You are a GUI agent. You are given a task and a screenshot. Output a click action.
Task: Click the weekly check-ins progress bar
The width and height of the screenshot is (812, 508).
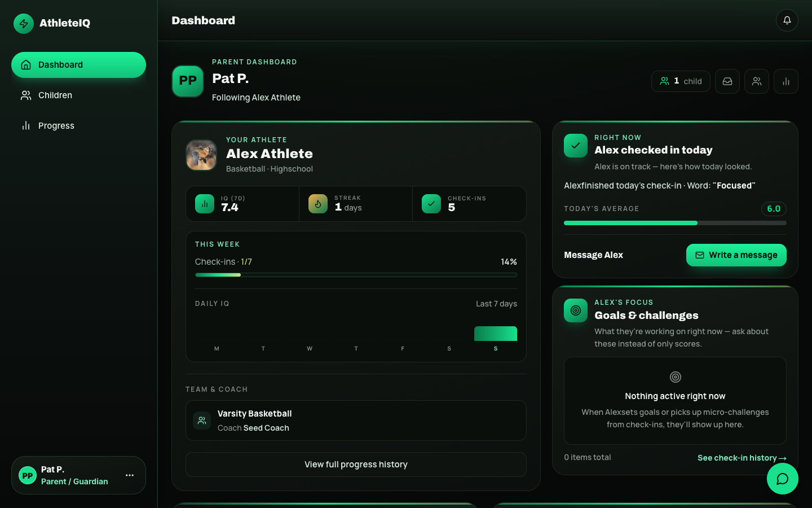pos(356,275)
